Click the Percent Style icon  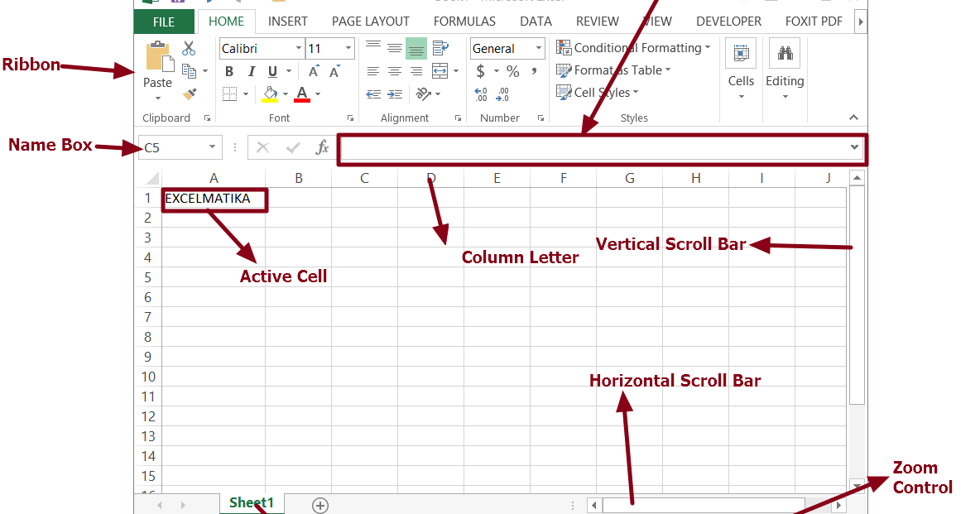point(512,70)
